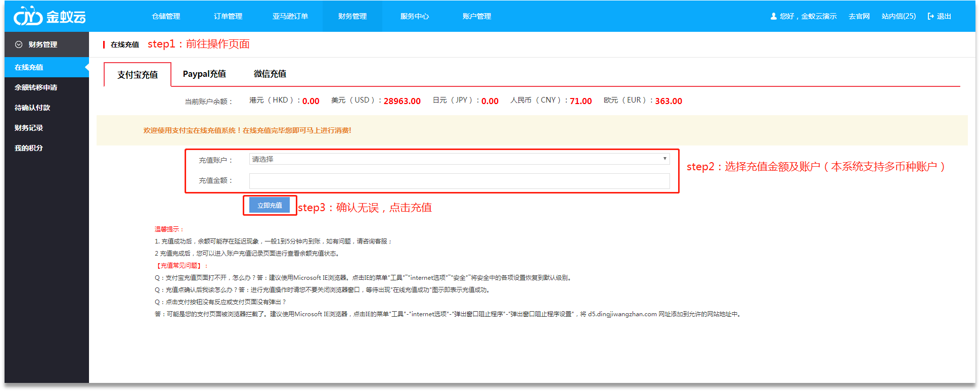Open 站内信(25) messages link
This screenshot has width=980, height=391.
(x=899, y=16)
